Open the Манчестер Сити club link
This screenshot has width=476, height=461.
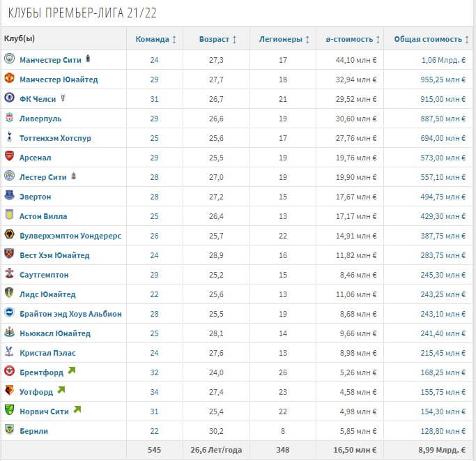(x=50, y=60)
